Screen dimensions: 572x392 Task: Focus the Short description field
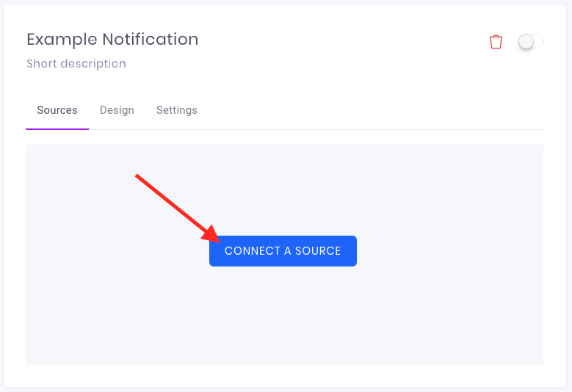tap(76, 63)
